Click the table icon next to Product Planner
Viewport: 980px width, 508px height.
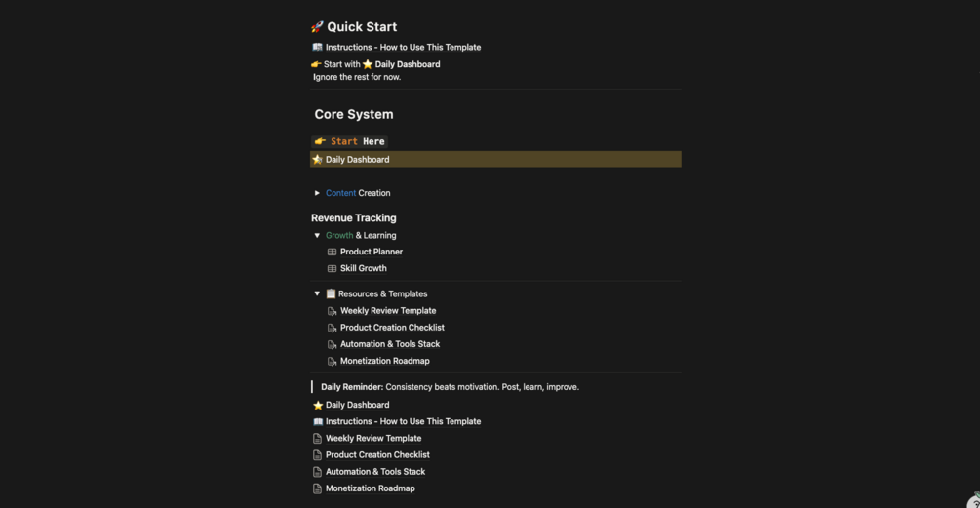point(332,252)
